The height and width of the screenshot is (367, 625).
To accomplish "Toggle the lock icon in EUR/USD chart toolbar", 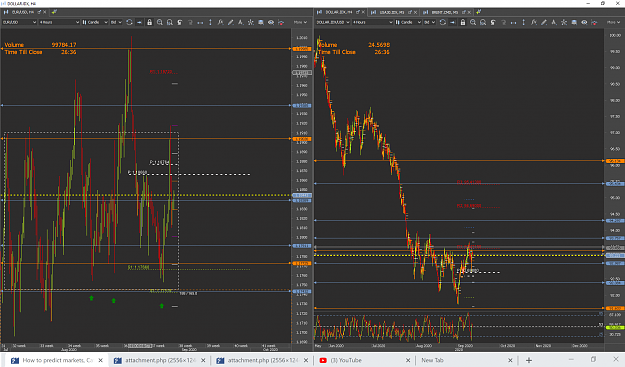I will click(x=149, y=22).
